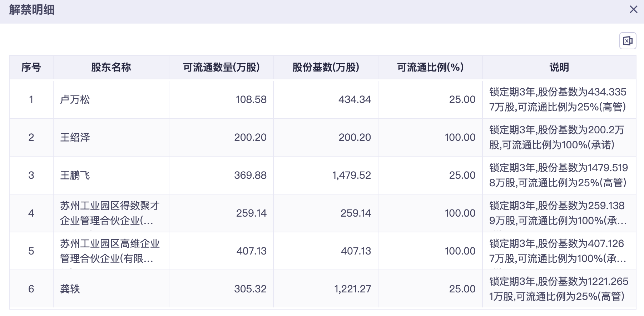
Task: Click the truncated note for 259.1389万股
Action: click(558, 213)
